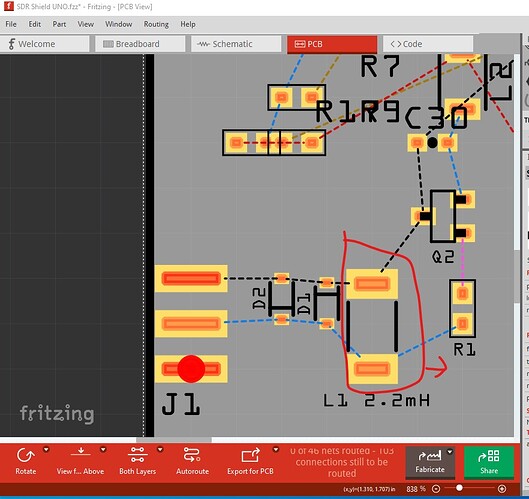Click zoom out minus icon near 838 %

coord(436,489)
